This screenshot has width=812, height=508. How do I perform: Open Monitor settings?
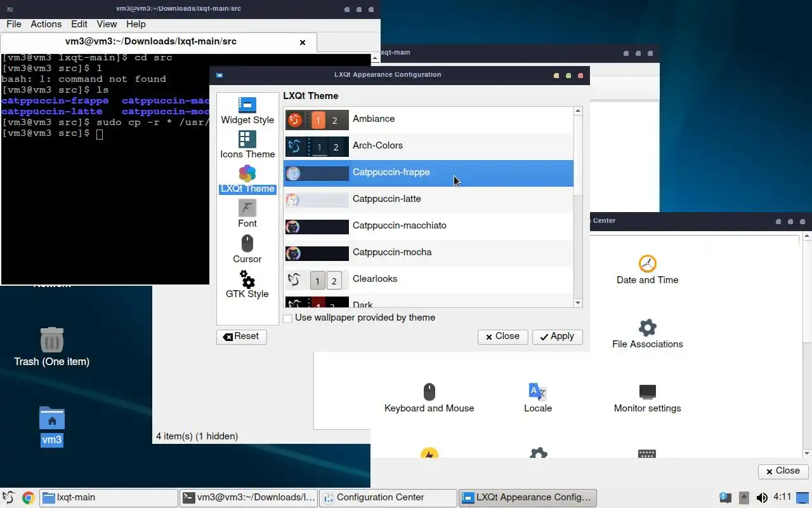(647, 398)
